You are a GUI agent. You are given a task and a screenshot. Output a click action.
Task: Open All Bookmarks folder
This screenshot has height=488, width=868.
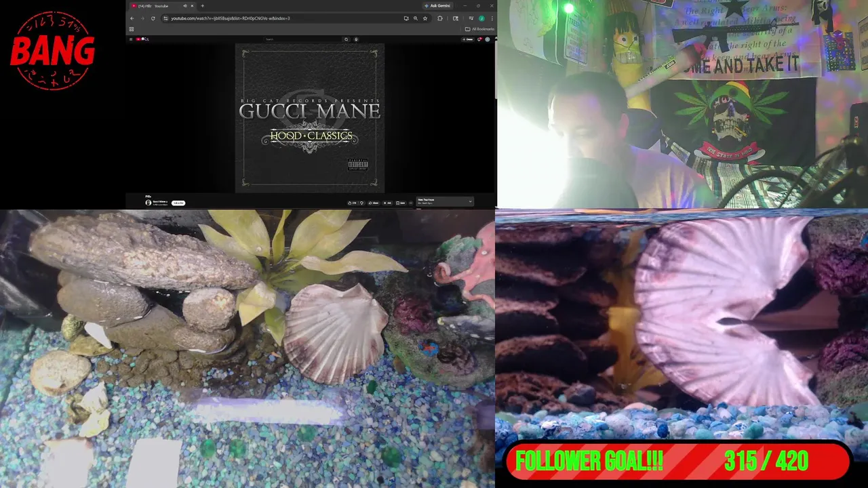click(480, 29)
